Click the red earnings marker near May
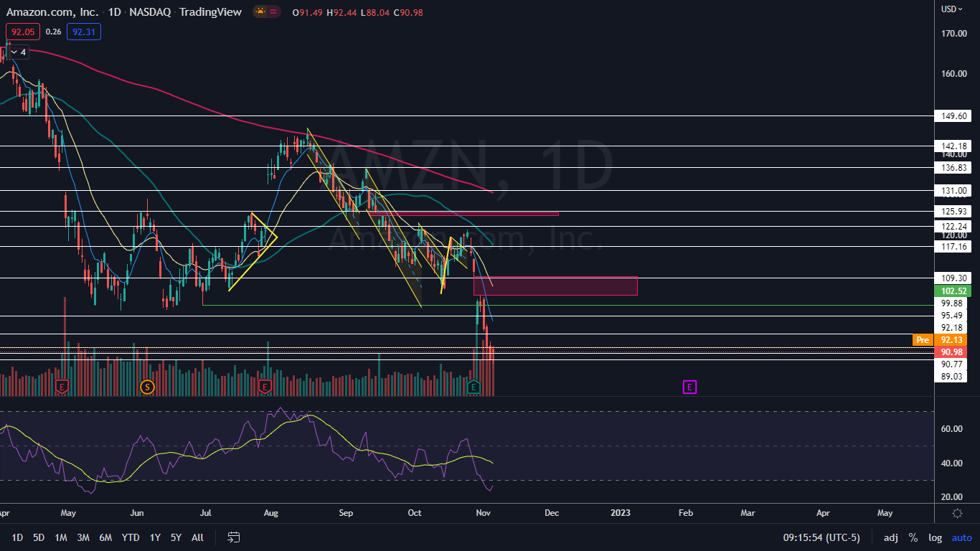Screen dimensions: 980x551 tap(62, 387)
